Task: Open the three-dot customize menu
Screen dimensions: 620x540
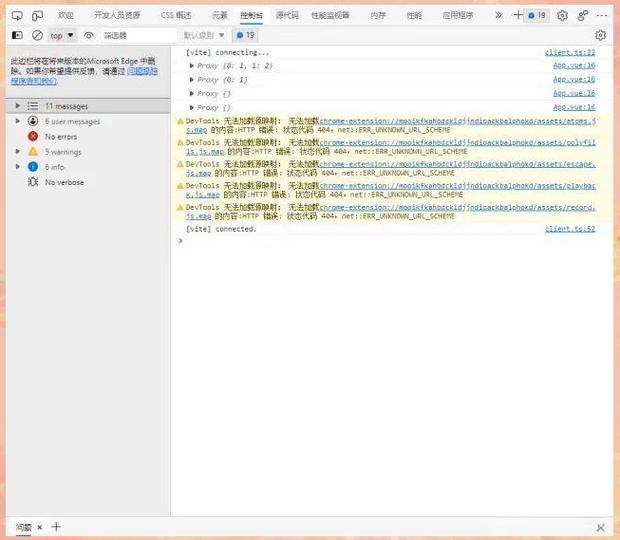Action: (602, 15)
